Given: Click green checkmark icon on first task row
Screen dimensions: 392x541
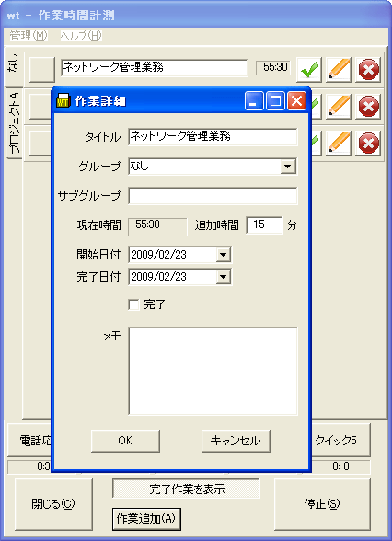Looking at the screenshot, I should coord(309,70).
